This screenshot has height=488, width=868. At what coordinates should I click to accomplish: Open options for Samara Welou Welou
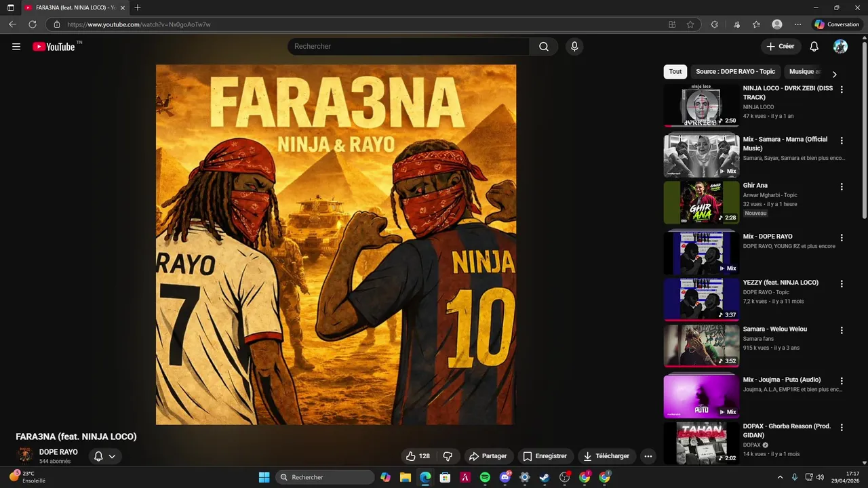(x=842, y=330)
